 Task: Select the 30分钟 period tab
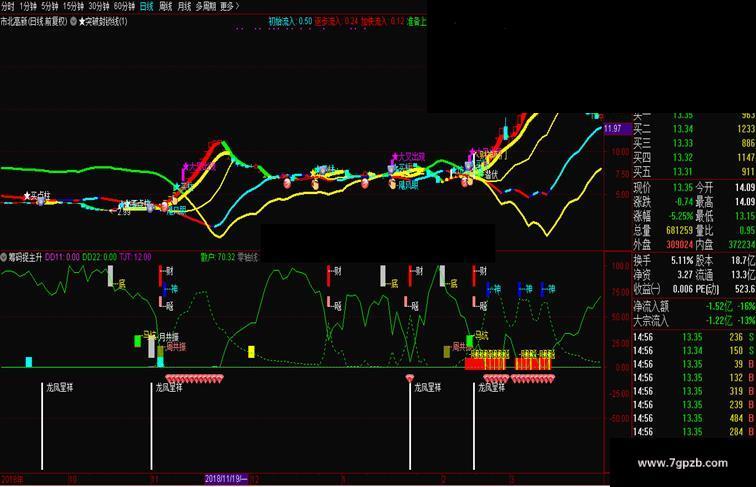click(x=98, y=6)
